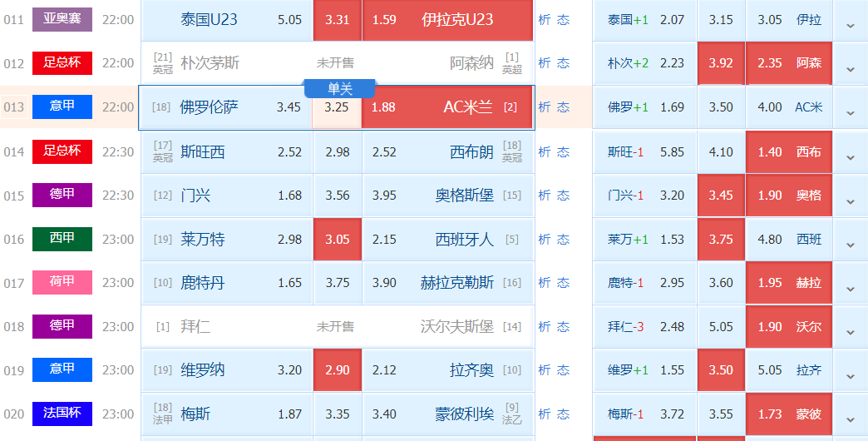Click 未开售 label in 拜仁 row
The width and height of the screenshot is (868, 441).
coord(335,327)
